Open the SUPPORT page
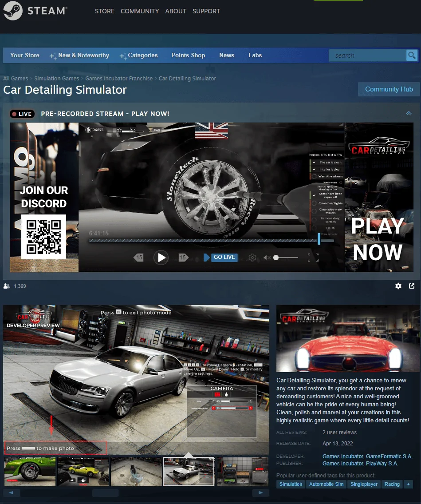 pos(206,11)
